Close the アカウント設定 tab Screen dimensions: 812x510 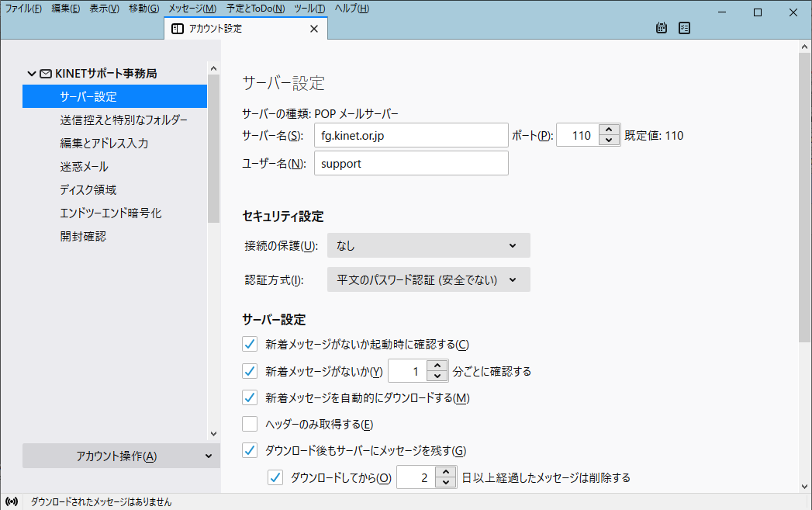[314, 29]
